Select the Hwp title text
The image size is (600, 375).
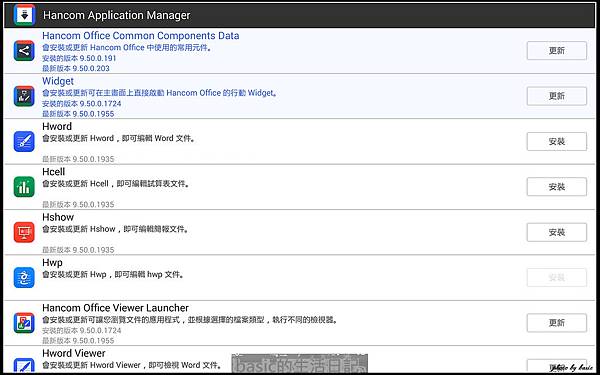pyautogui.click(x=52, y=262)
